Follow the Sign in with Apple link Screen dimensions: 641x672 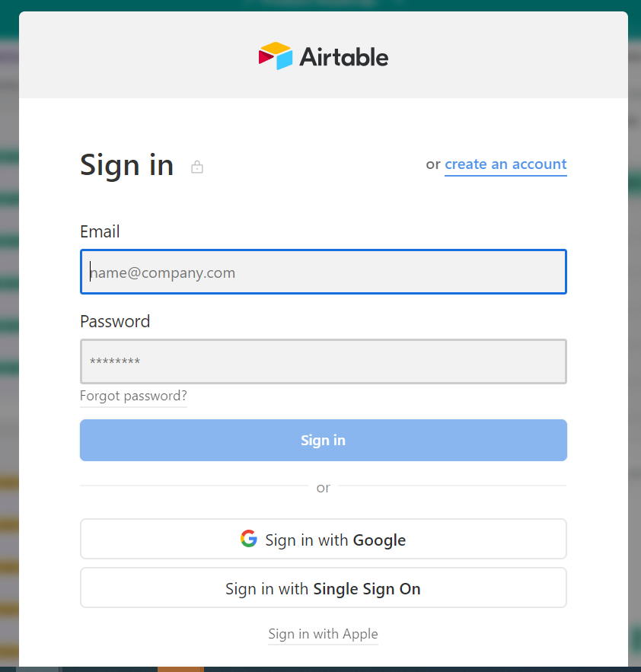pos(323,634)
